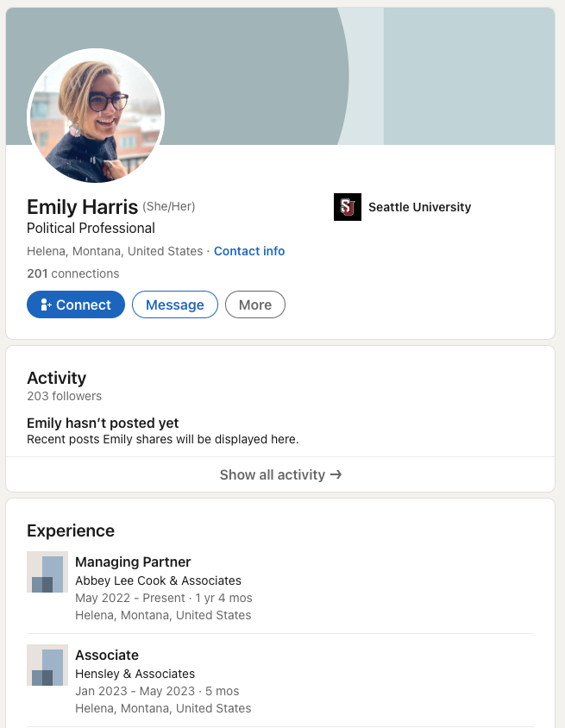Open Abbey Lee Cook & Associates company name
Screen dimensions: 565x728
(x=158, y=581)
